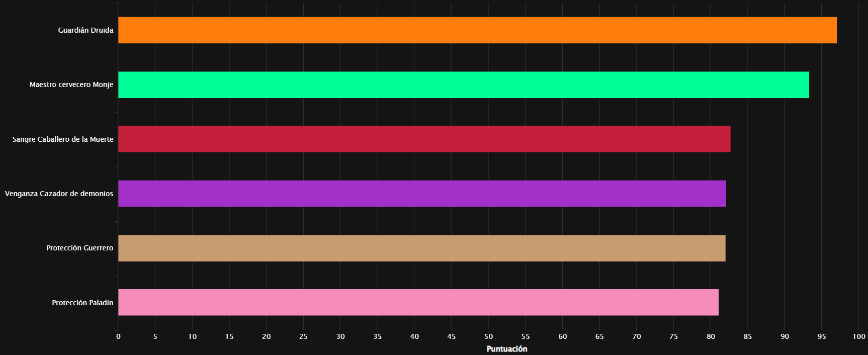Click the Guardián Druida axis label
The image size is (868, 355).
pyautogui.click(x=85, y=30)
